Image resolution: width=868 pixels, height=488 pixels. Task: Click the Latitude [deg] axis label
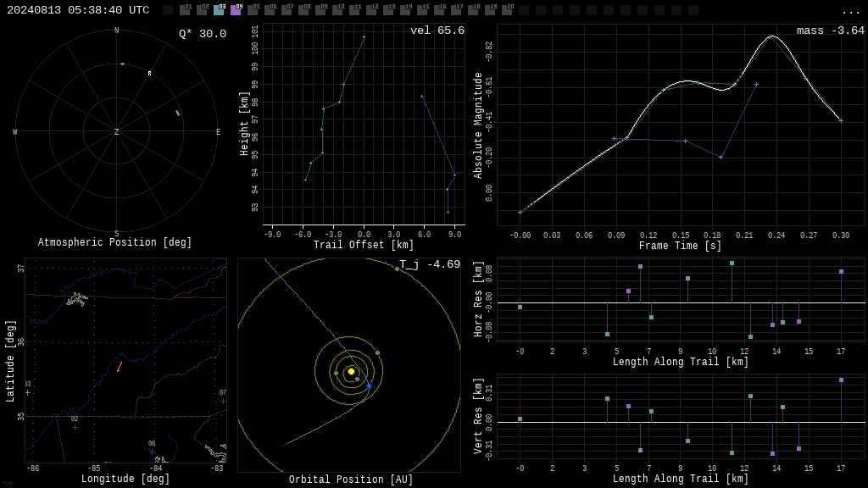(x=10, y=361)
